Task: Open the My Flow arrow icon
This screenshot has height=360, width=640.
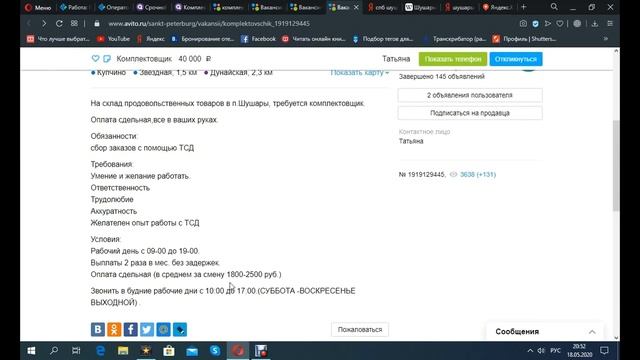Action: point(548,24)
